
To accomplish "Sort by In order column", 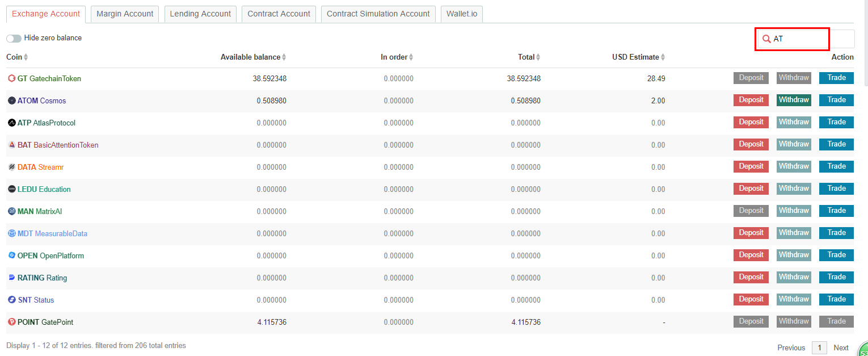I will pos(397,57).
